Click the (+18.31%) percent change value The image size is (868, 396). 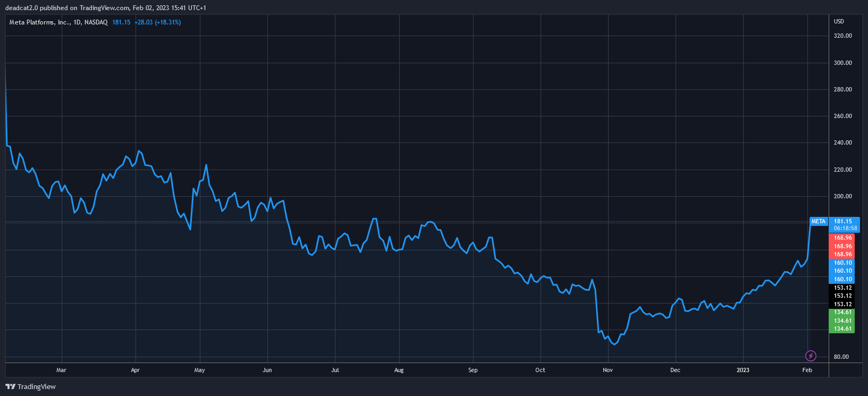pyautogui.click(x=168, y=22)
